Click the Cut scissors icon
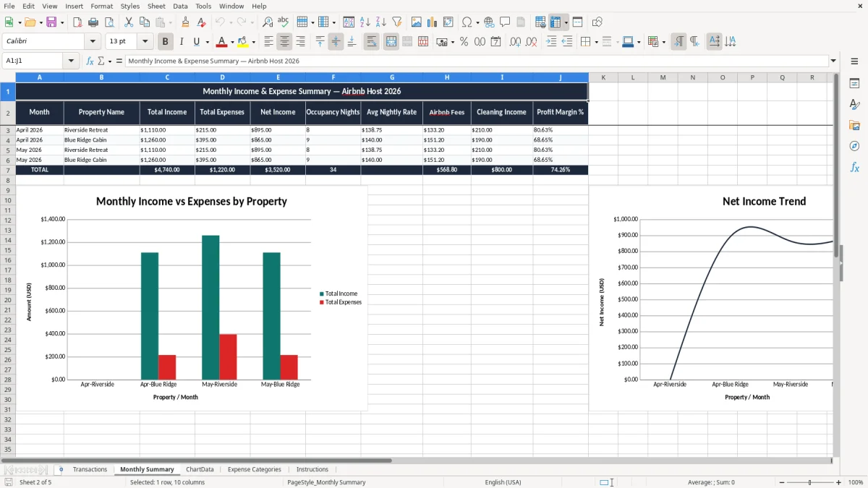868x488 pixels. click(x=129, y=22)
